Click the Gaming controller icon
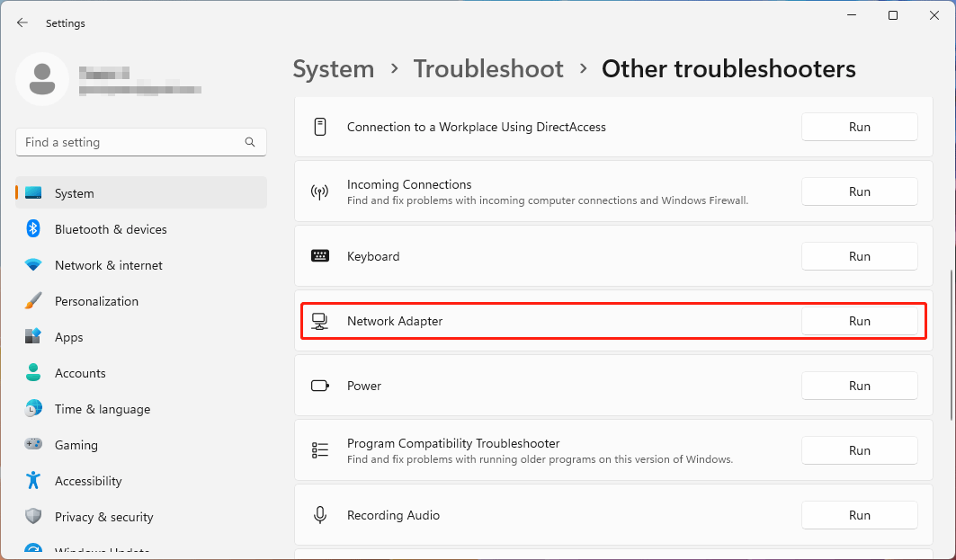This screenshot has width=956, height=560. pos(33,444)
